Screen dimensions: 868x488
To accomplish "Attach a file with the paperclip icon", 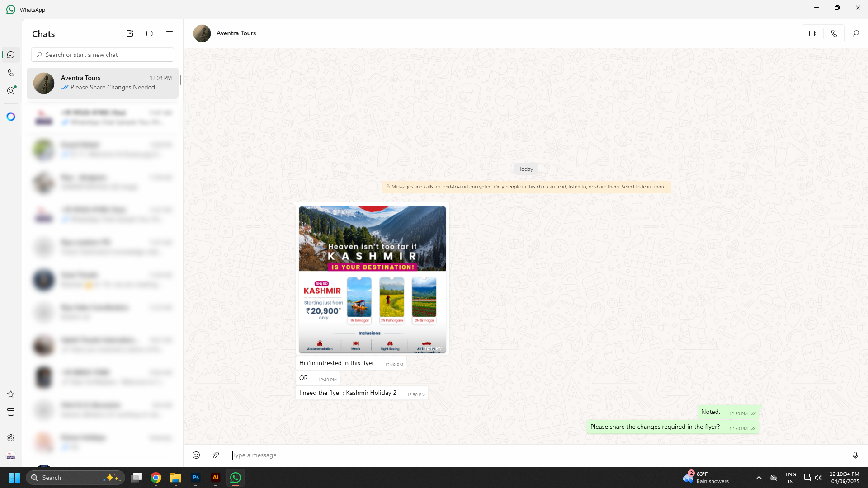I will pyautogui.click(x=216, y=455).
